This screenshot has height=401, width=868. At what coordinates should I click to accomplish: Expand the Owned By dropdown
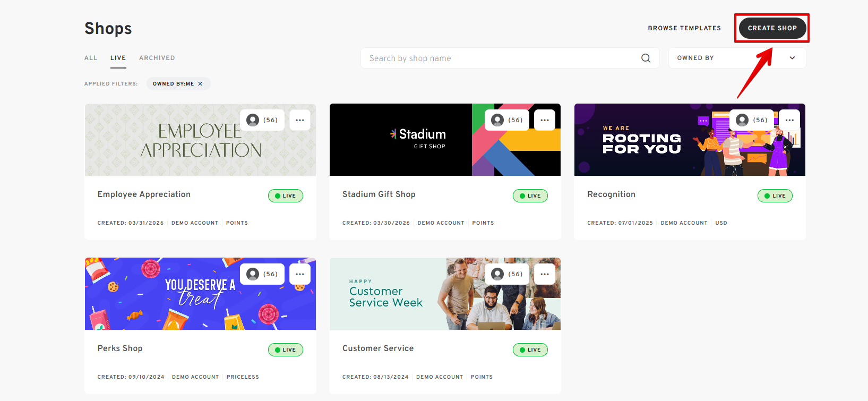(737, 58)
